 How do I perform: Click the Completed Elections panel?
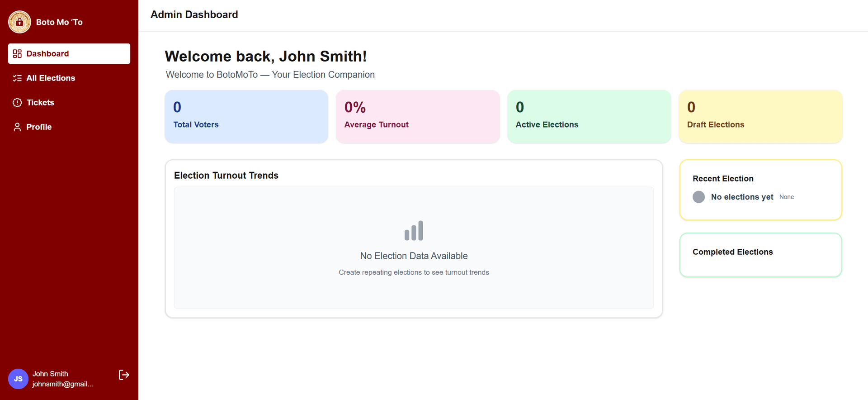[760, 255]
